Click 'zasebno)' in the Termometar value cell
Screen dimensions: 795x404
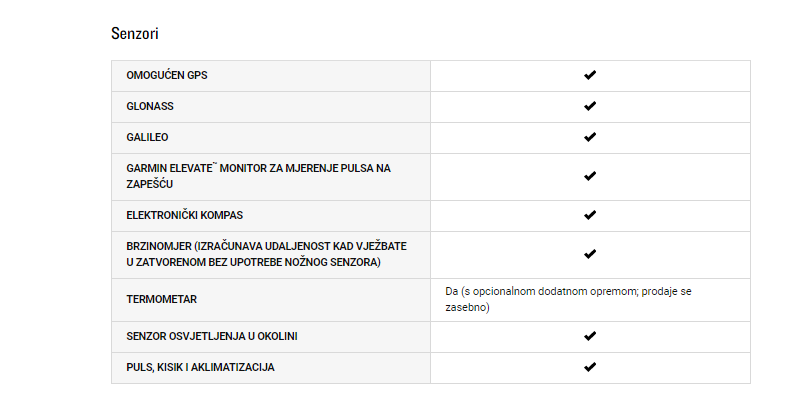pyautogui.click(x=467, y=307)
